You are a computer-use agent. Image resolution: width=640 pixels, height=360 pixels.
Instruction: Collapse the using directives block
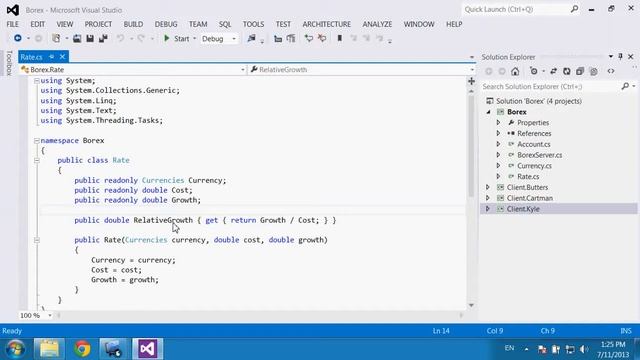point(37,81)
